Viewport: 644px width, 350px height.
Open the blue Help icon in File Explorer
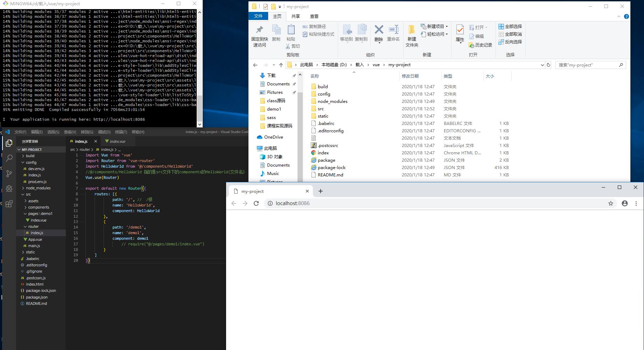[x=626, y=16]
